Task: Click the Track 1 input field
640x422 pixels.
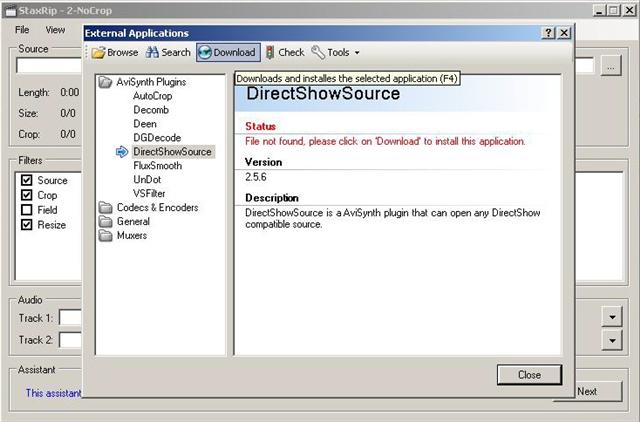Action: 71,318
